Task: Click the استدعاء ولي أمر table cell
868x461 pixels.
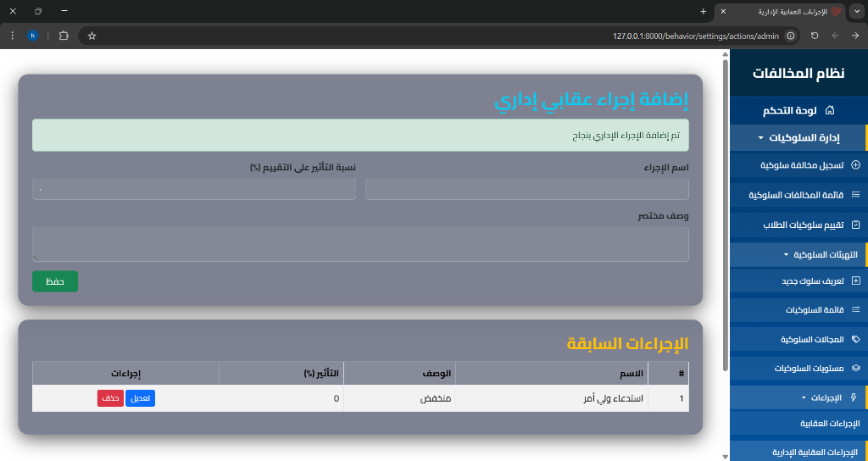Action: point(551,398)
